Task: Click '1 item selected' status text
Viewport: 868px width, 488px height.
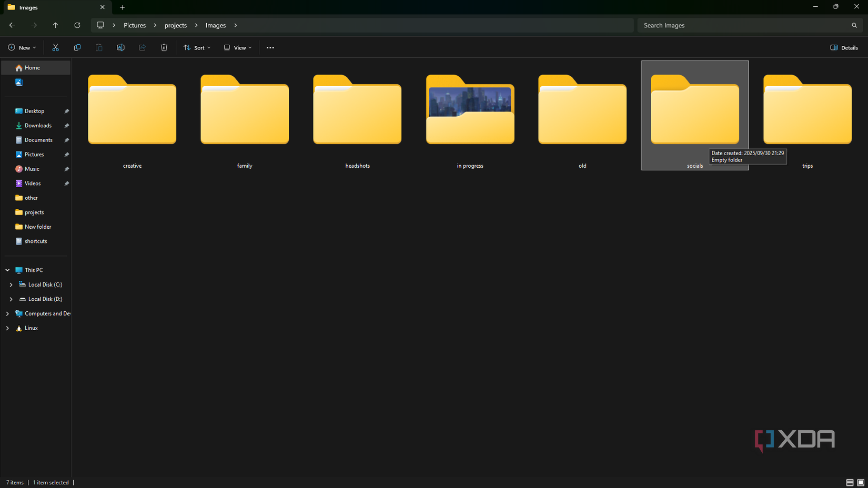Action: 51,482
